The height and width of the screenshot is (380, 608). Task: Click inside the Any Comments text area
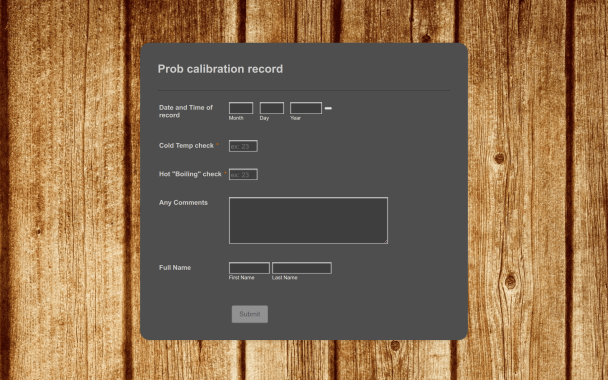(x=308, y=221)
